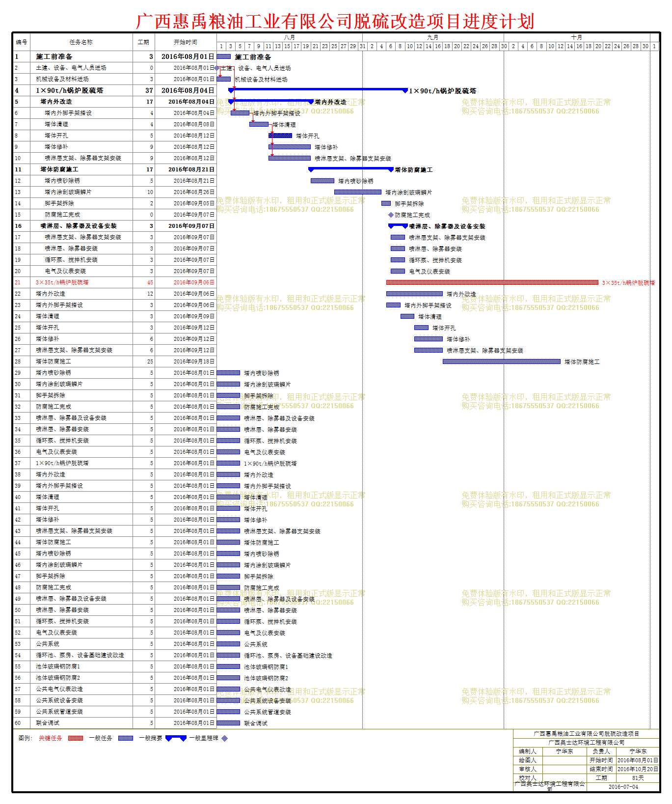Select task name 塔内外改造 in row 5
672x804 pixels.
point(56,102)
